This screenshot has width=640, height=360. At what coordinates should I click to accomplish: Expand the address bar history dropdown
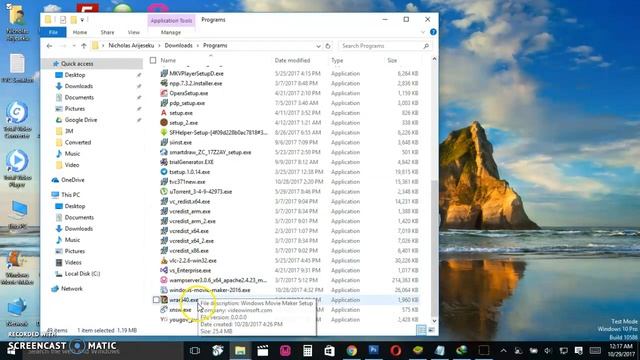pyautogui.click(x=318, y=46)
